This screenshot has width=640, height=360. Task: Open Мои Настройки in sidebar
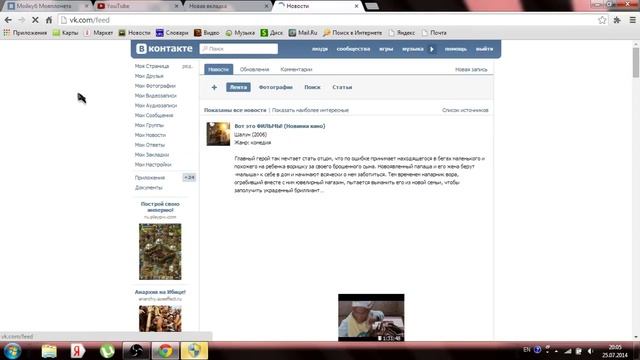click(153, 164)
